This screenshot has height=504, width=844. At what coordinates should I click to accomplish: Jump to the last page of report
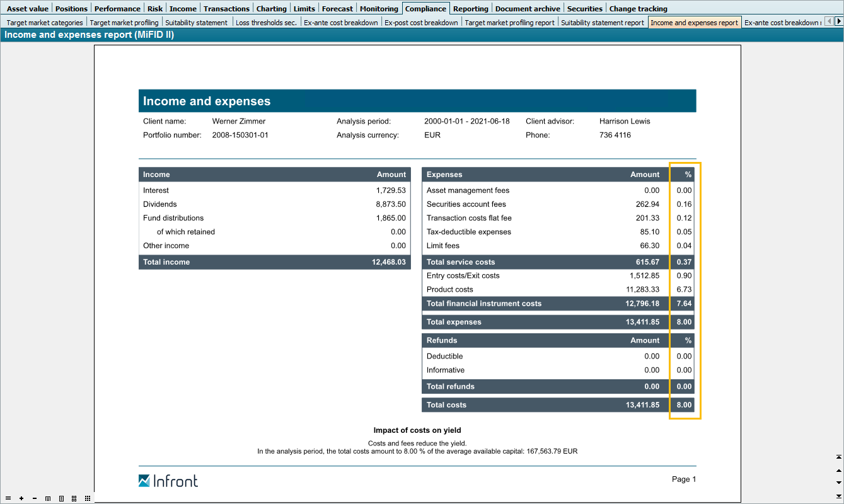[838, 496]
